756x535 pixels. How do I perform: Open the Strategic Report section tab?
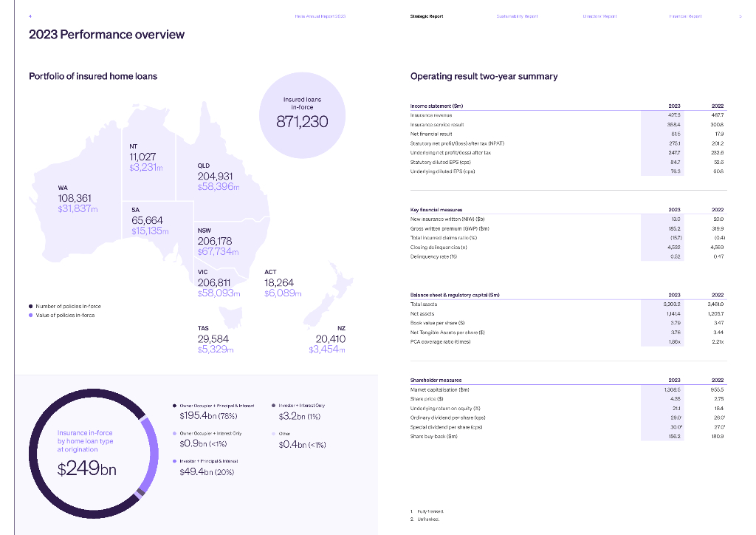(x=427, y=16)
